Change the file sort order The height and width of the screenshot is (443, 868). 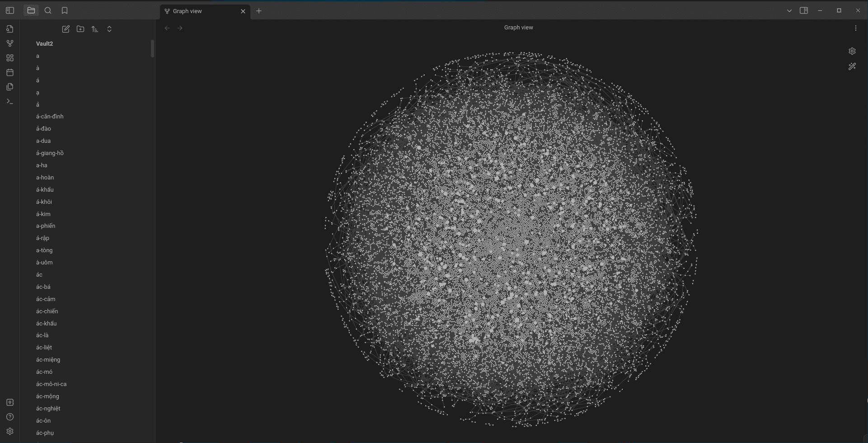(95, 29)
